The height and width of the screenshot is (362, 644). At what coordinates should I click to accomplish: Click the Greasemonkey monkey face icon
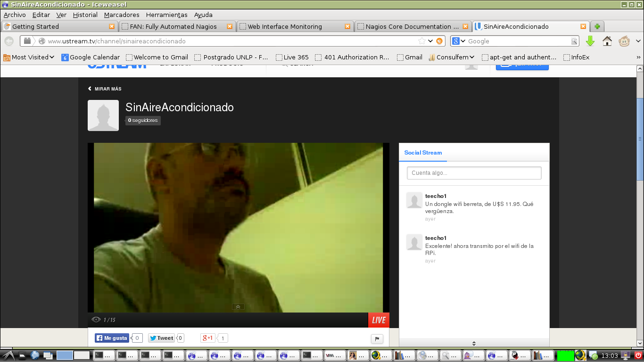624,41
